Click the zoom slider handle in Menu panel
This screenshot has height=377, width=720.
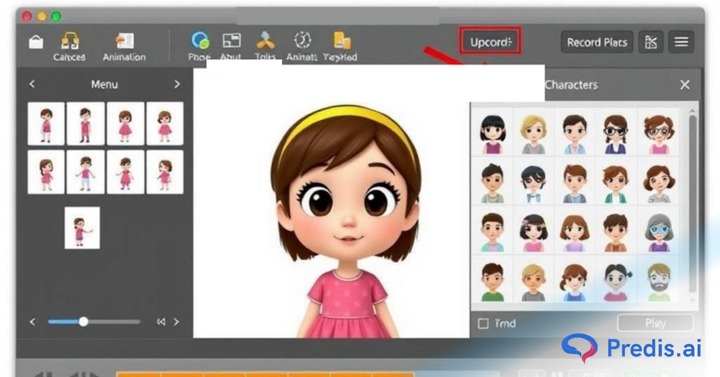(83, 321)
